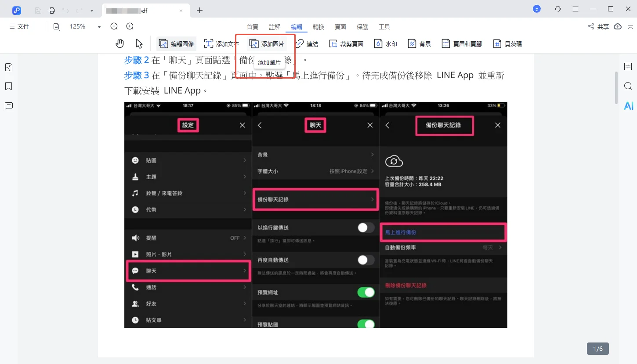
Task: Click the sync refresh icon at top right
Action: [558, 9]
